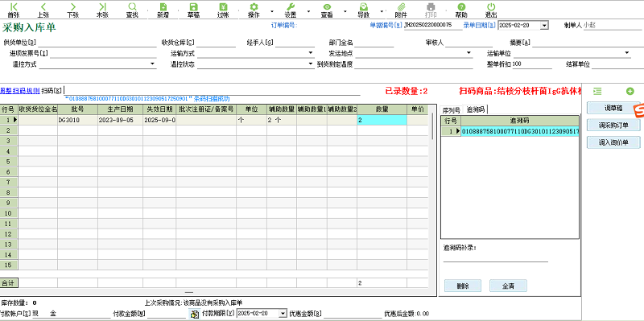Viewport: 644px width, 321px height.
Task: Click the 收货货位全名 column header
Action: [x=38, y=109]
